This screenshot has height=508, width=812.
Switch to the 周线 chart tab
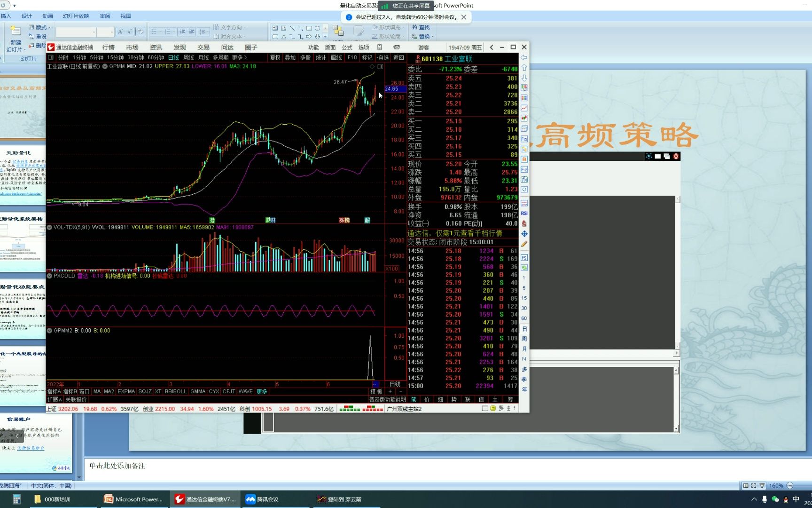[x=188, y=57]
